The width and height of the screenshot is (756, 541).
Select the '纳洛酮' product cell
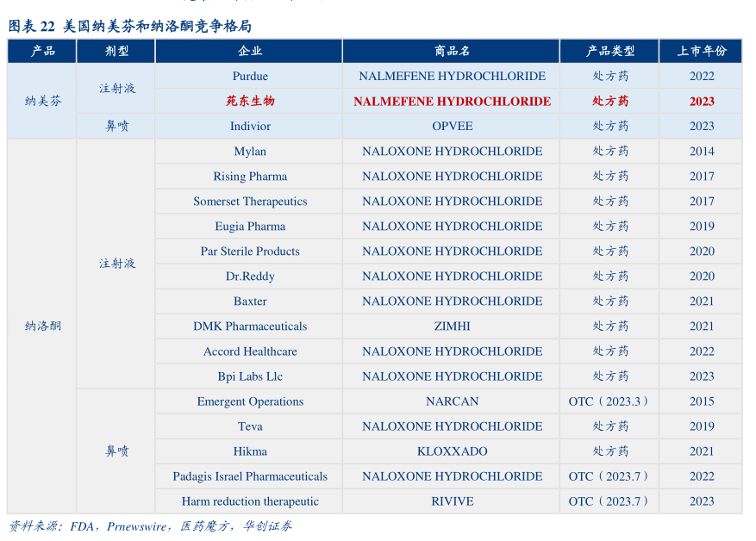(x=43, y=326)
